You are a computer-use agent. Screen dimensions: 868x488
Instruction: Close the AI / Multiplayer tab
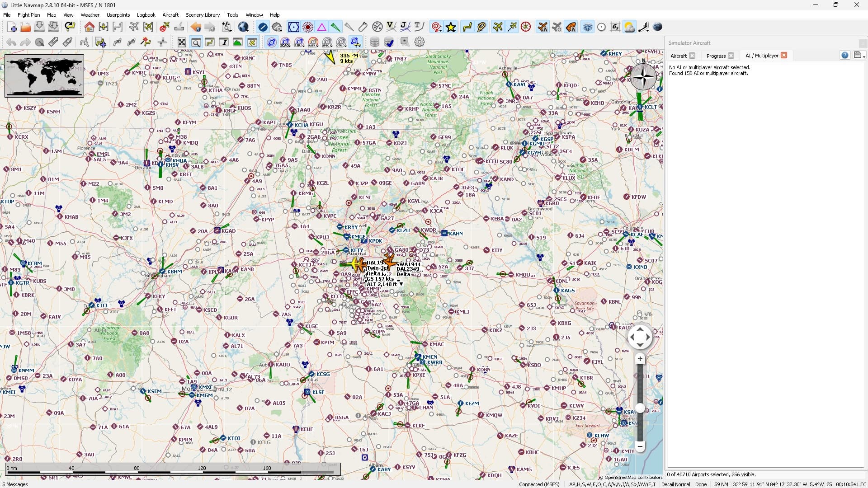pos(784,55)
